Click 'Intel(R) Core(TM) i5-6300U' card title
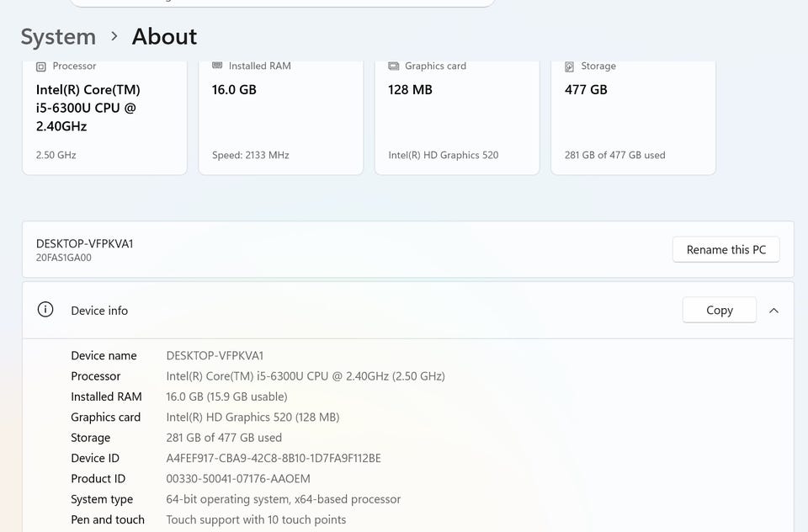This screenshot has width=808, height=532. click(x=88, y=108)
